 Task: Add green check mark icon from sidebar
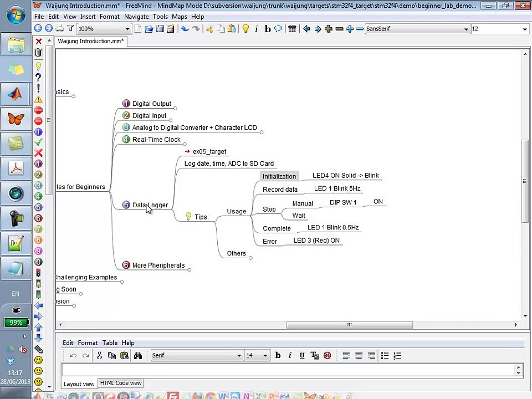coord(38,142)
